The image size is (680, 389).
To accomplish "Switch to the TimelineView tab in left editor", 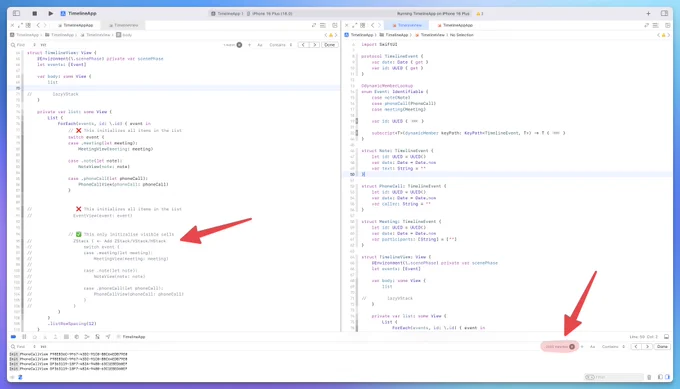I will coord(123,26).
